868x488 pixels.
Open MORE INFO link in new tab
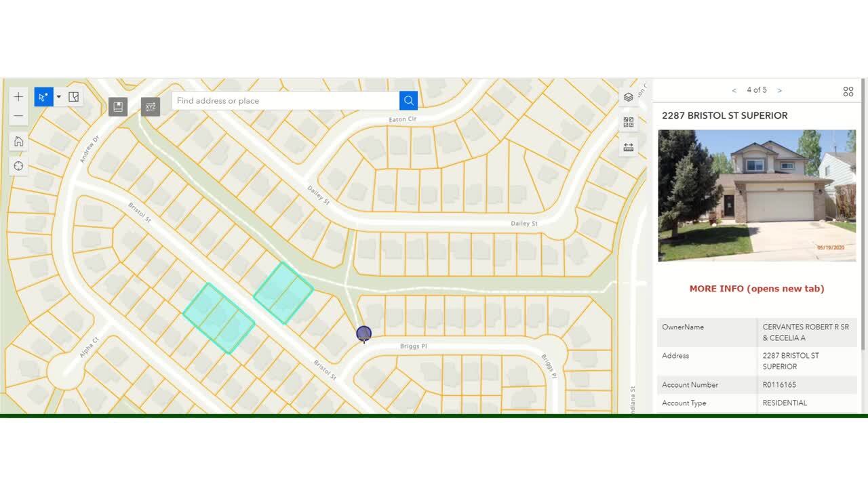[x=757, y=289]
